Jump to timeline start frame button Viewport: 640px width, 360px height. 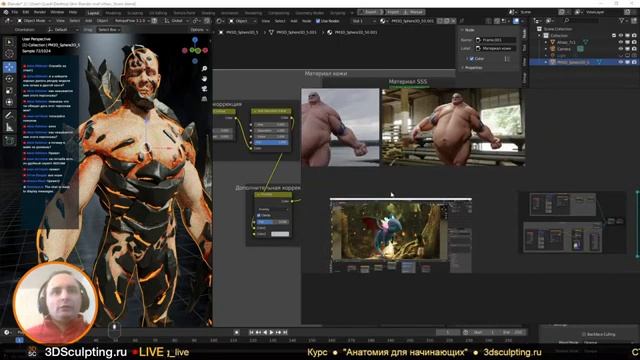tap(251, 332)
